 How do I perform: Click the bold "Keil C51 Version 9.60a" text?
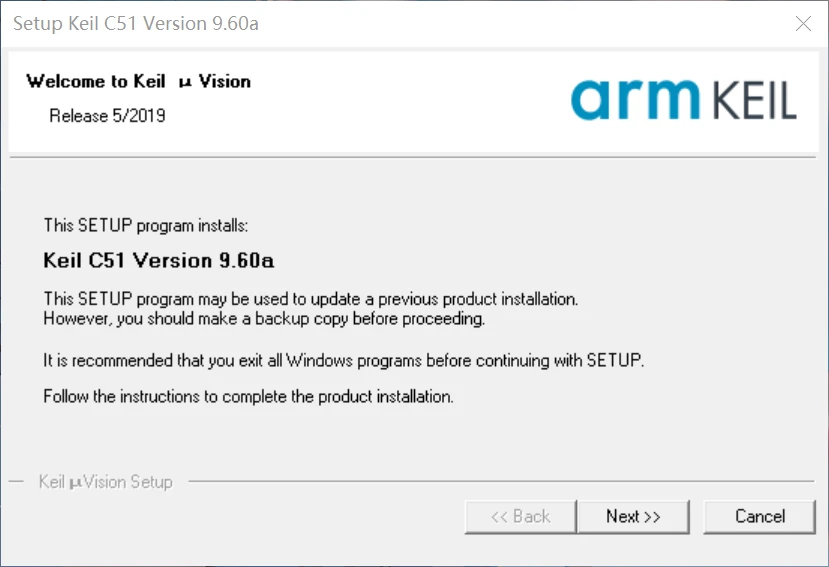(x=159, y=261)
